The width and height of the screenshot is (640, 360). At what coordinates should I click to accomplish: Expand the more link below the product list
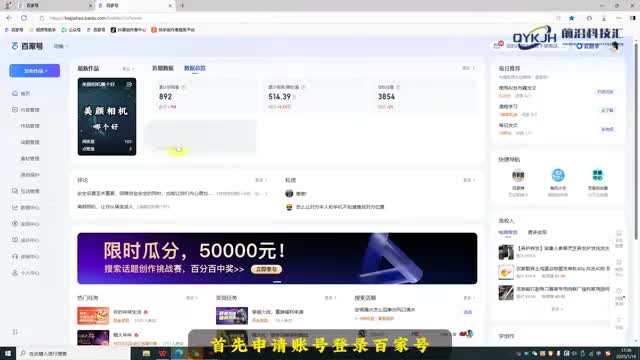click(x=557, y=309)
